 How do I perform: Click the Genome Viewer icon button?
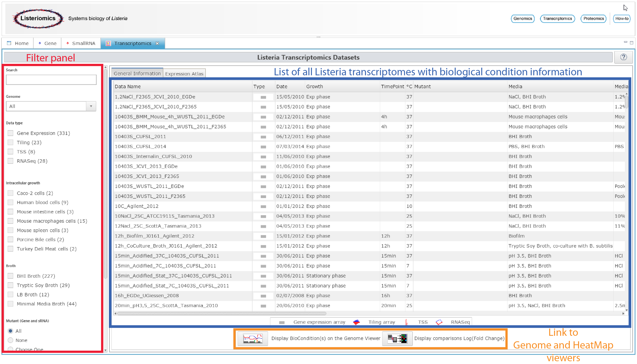[252, 339]
